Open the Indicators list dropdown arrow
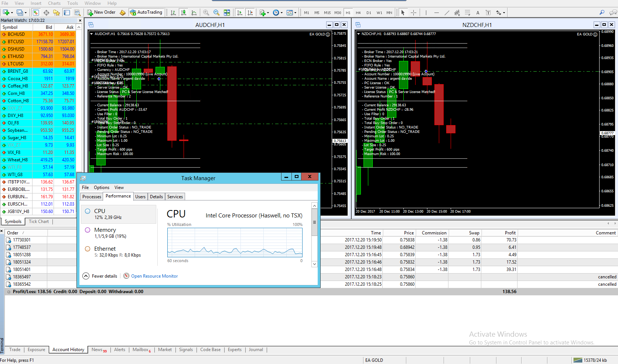 pyautogui.click(x=268, y=13)
